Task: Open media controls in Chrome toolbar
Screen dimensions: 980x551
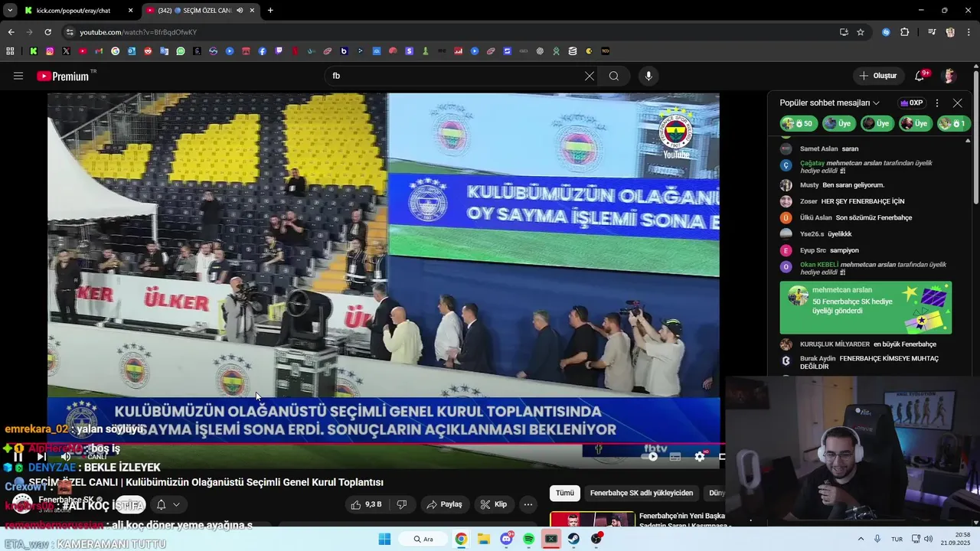Action: coord(932,32)
